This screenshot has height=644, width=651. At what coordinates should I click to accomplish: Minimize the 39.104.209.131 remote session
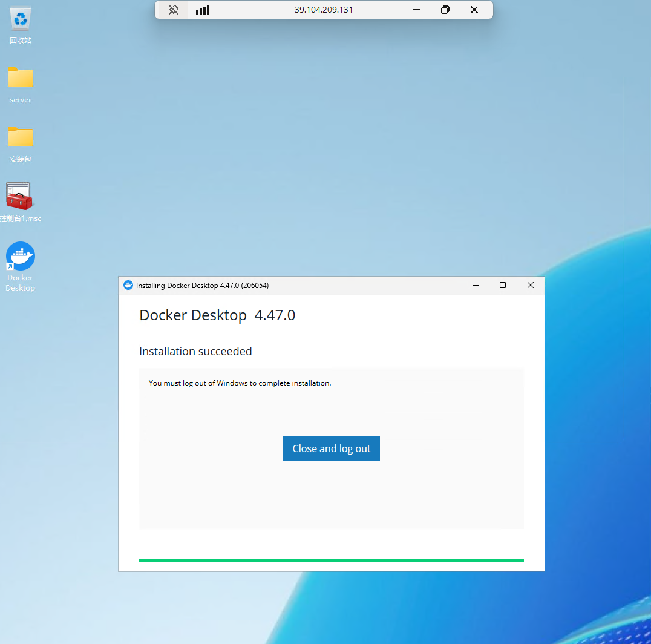click(416, 10)
